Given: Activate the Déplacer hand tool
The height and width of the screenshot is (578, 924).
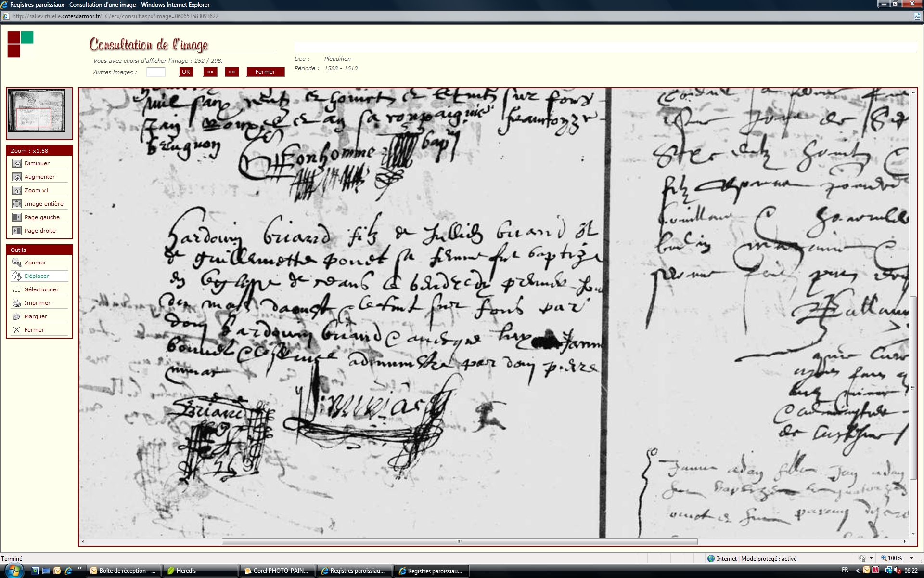Looking at the screenshot, I should coord(17,276).
